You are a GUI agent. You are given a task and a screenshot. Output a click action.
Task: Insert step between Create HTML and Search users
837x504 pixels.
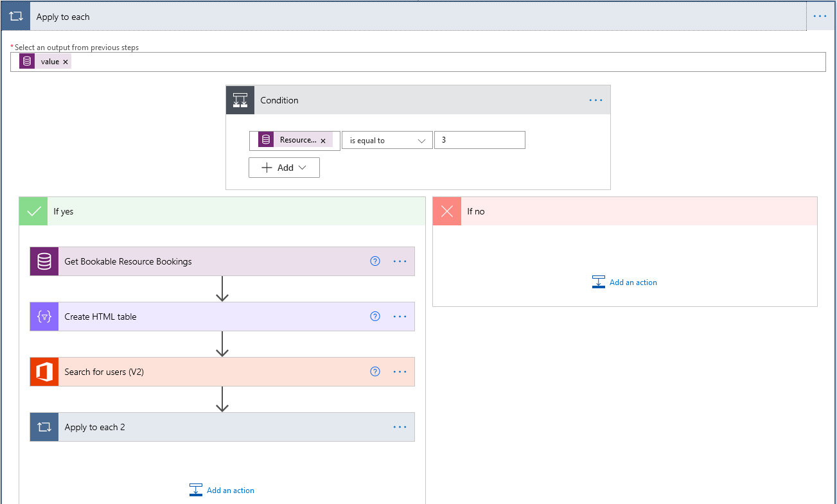tap(222, 344)
